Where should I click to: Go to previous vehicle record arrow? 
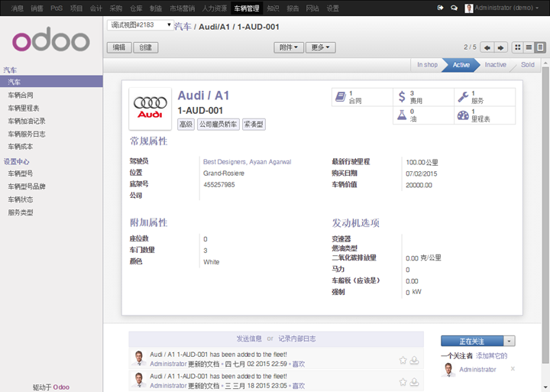point(487,47)
